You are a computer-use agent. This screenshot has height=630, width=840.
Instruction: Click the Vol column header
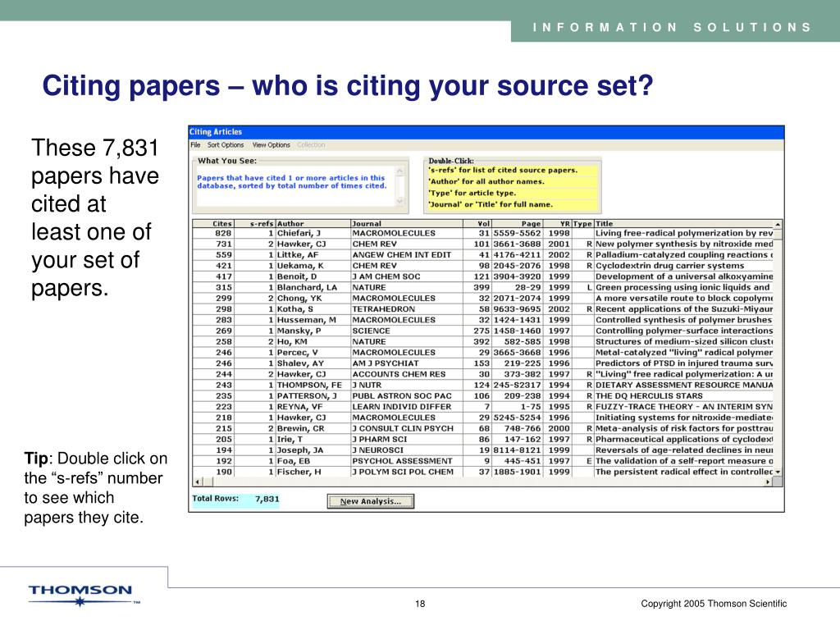477,223
